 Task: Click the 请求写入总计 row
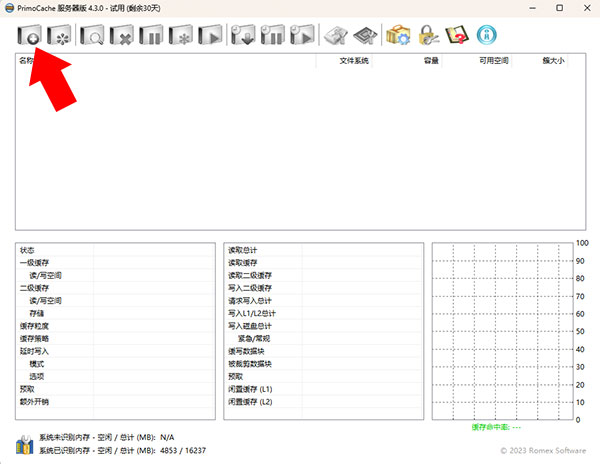pos(324,301)
